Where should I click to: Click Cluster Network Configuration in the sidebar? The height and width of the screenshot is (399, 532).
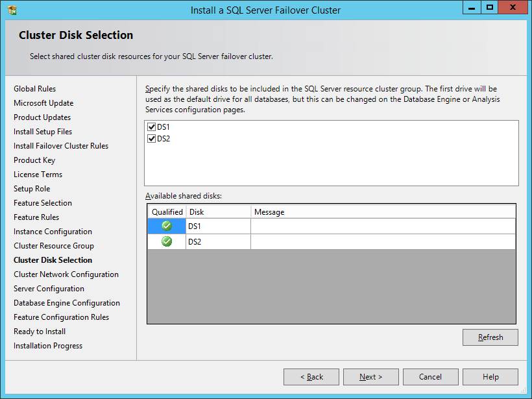(66, 274)
